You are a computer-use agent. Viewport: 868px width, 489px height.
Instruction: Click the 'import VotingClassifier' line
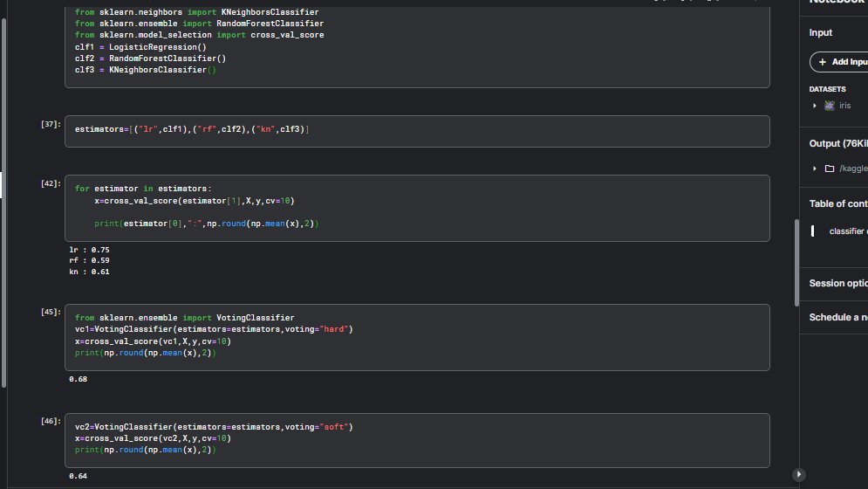(x=184, y=318)
